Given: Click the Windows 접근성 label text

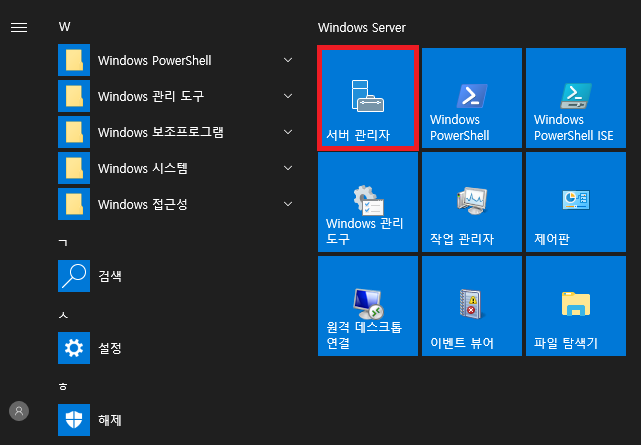Looking at the screenshot, I should 143,204.
